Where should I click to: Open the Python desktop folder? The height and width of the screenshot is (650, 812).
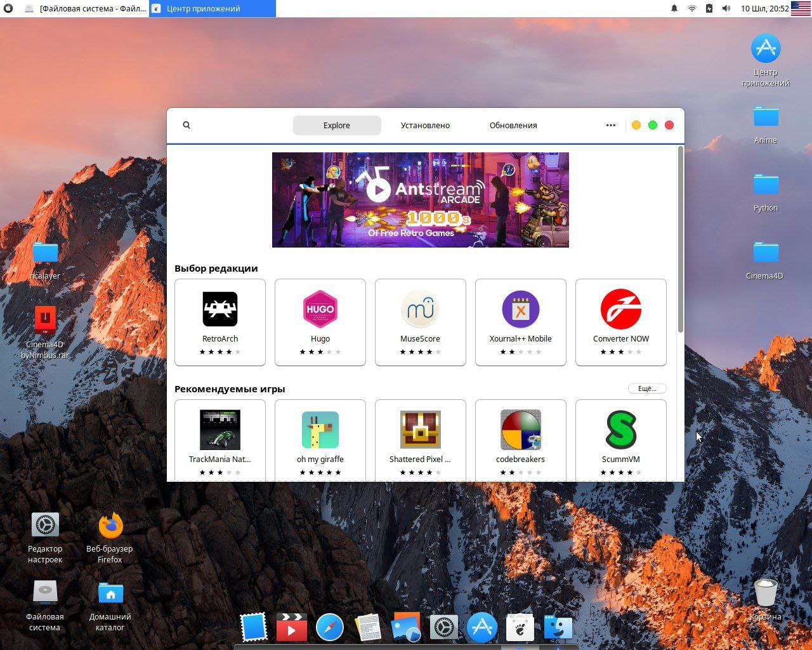[x=766, y=192]
